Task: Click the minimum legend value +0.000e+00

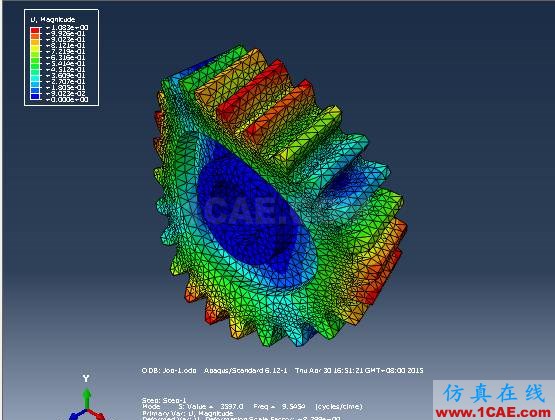Action: [x=67, y=99]
